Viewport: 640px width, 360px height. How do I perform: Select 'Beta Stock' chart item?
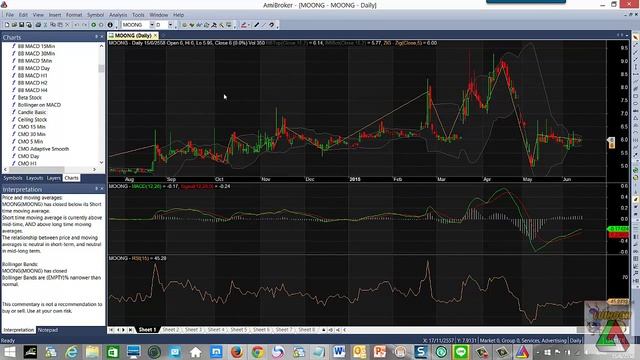29,98
